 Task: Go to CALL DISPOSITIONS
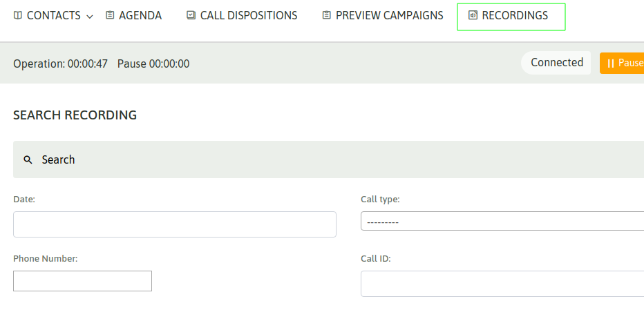(x=249, y=15)
